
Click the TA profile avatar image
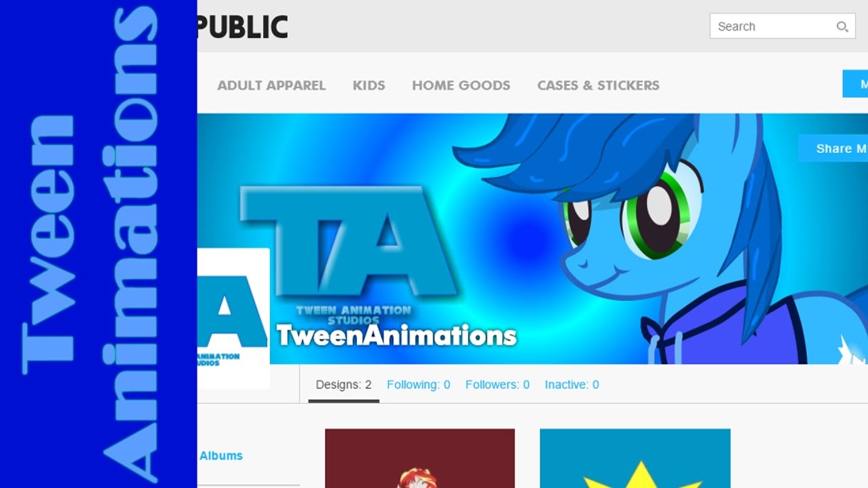[233, 318]
